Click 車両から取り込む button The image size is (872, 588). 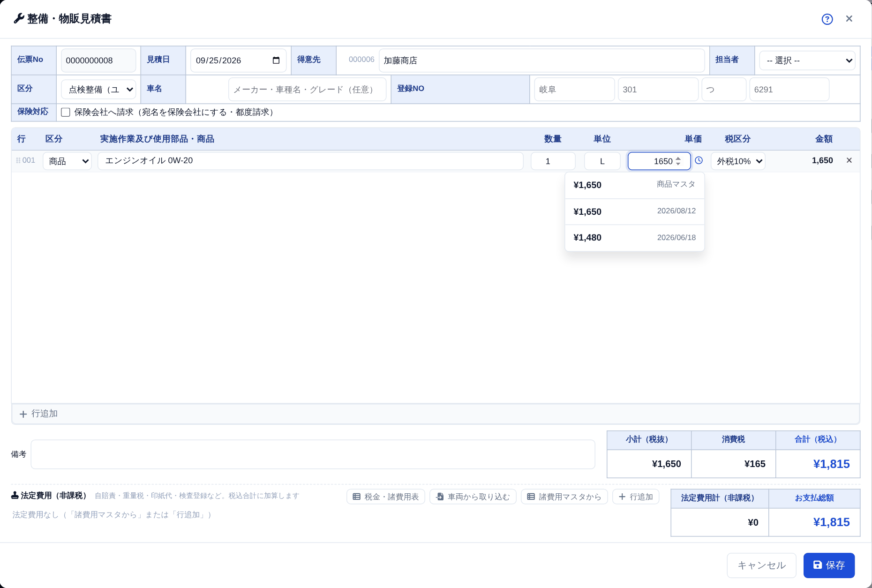pyautogui.click(x=473, y=497)
